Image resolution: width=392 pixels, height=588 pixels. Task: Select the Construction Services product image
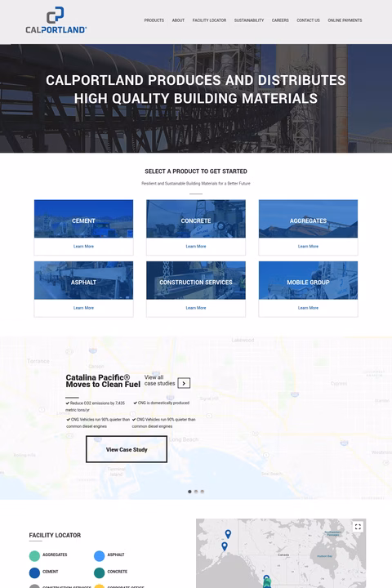click(x=196, y=280)
